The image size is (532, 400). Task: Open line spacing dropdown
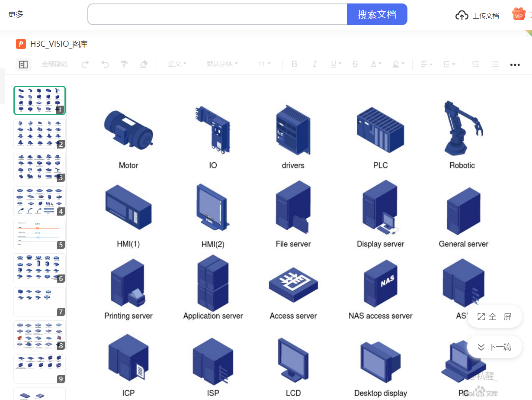pyautogui.click(x=449, y=64)
